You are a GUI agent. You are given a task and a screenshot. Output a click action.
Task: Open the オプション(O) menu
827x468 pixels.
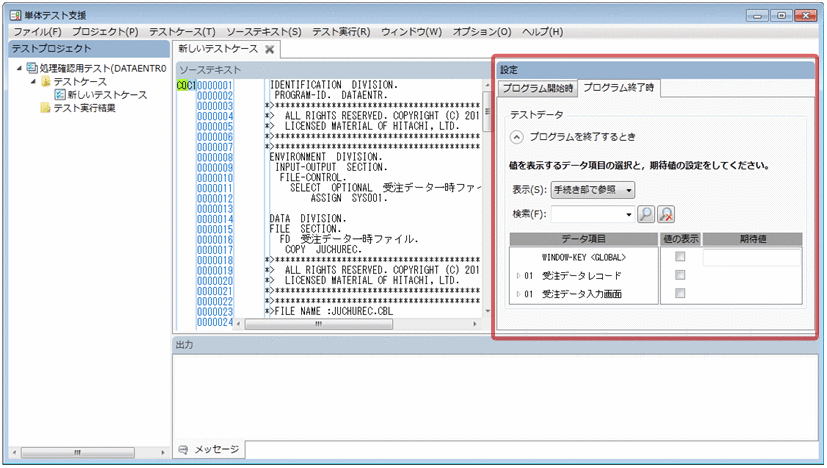(x=482, y=32)
